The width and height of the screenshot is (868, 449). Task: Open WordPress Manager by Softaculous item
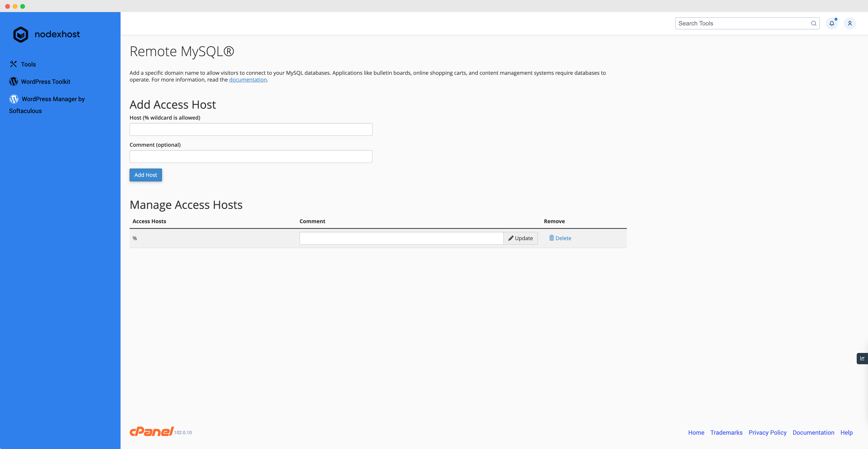point(47,105)
